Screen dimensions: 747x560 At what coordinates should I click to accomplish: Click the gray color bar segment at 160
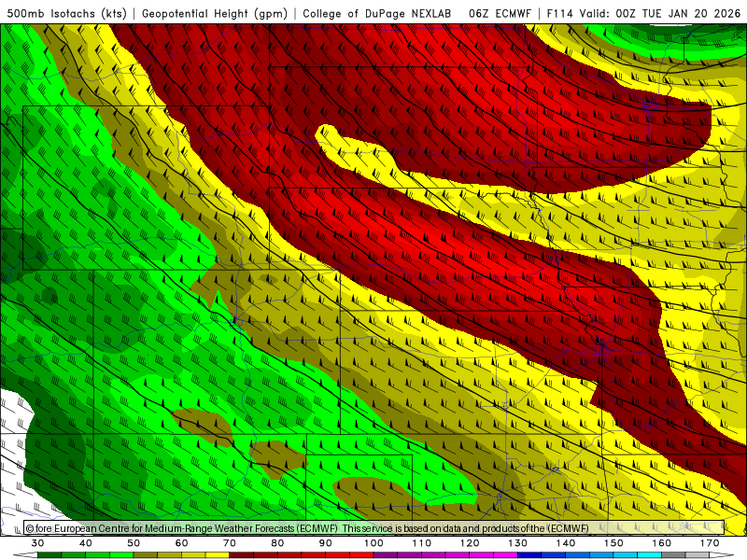click(673, 555)
